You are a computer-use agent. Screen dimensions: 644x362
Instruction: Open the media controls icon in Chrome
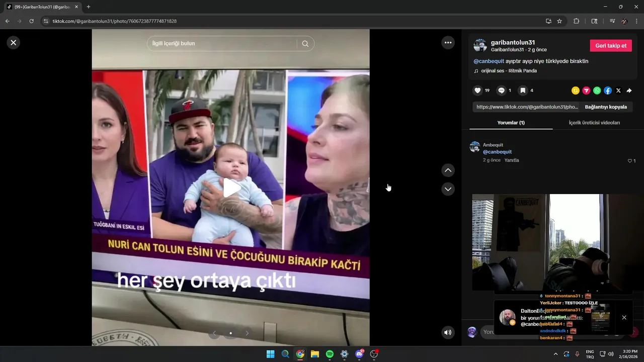point(612,21)
